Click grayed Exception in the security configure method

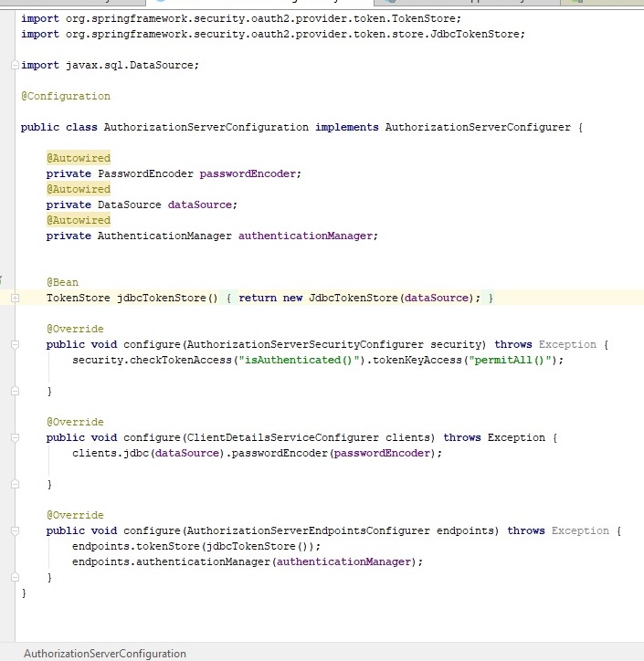pyautogui.click(x=567, y=344)
